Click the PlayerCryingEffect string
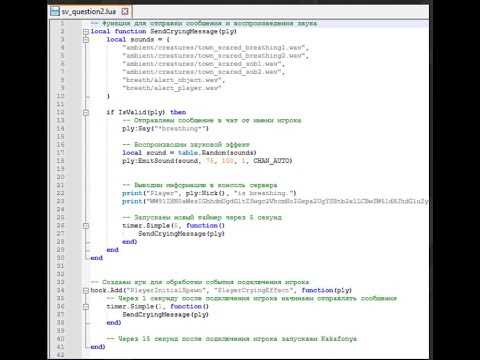The image size is (480, 360). [255, 290]
